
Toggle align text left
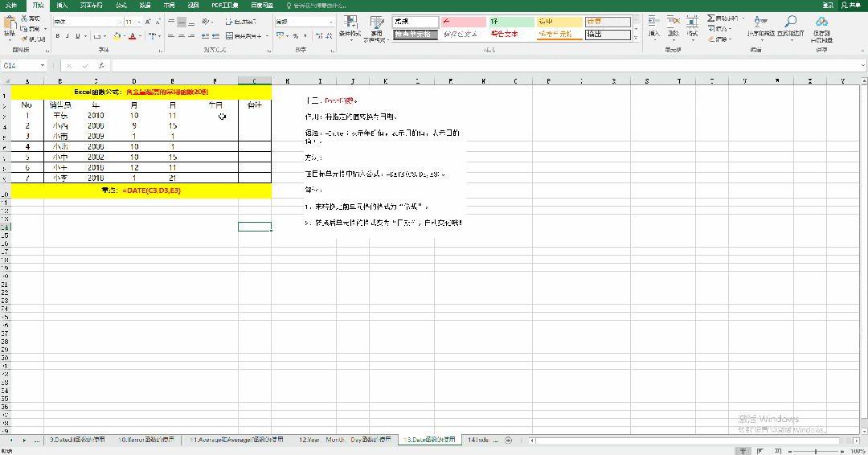(x=172, y=36)
